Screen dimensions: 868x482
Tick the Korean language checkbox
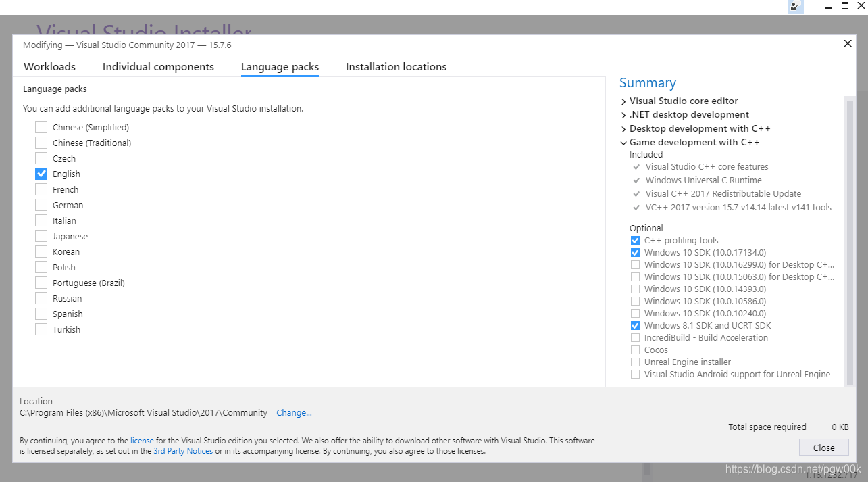tap(41, 251)
